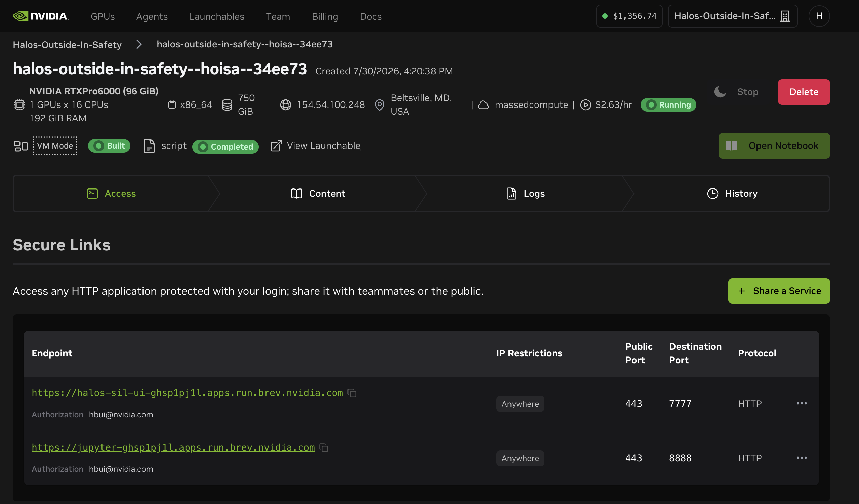Switch to the Access tab
Viewport: 859px width, 504px height.
tap(112, 194)
